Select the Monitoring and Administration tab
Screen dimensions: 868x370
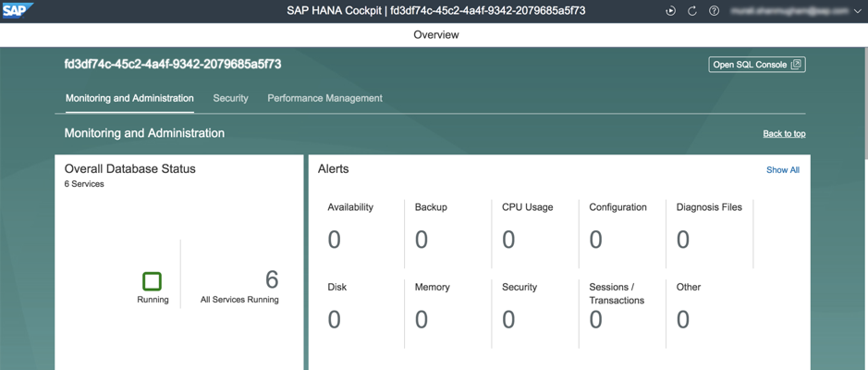[129, 98]
